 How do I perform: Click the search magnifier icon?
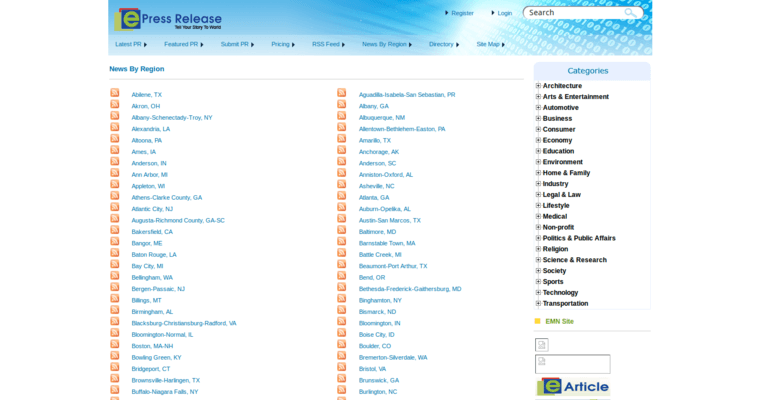[630, 13]
